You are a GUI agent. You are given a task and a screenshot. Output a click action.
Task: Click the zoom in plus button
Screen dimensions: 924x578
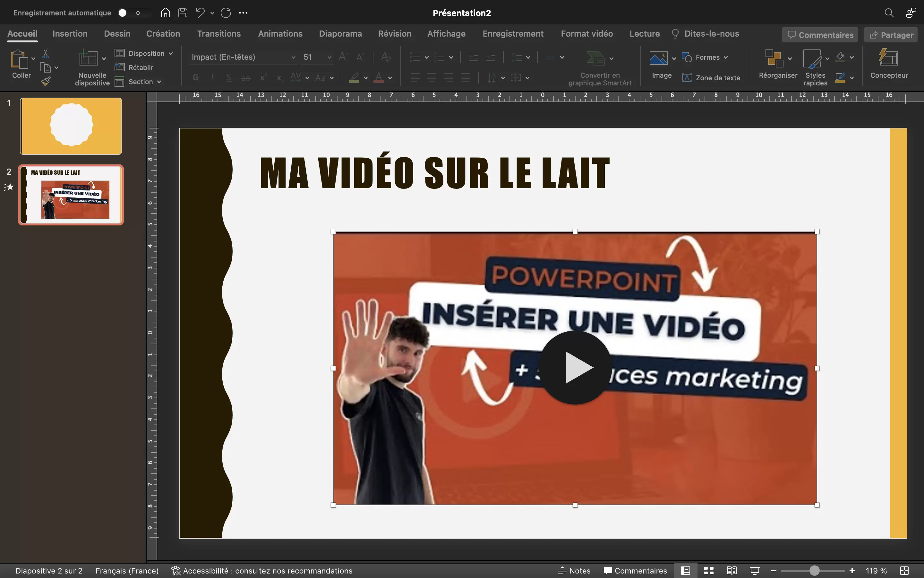[852, 571]
